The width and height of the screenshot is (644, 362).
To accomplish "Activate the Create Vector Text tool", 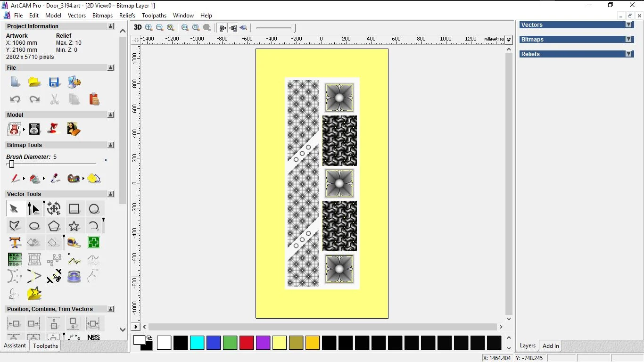I will [15, 243].
